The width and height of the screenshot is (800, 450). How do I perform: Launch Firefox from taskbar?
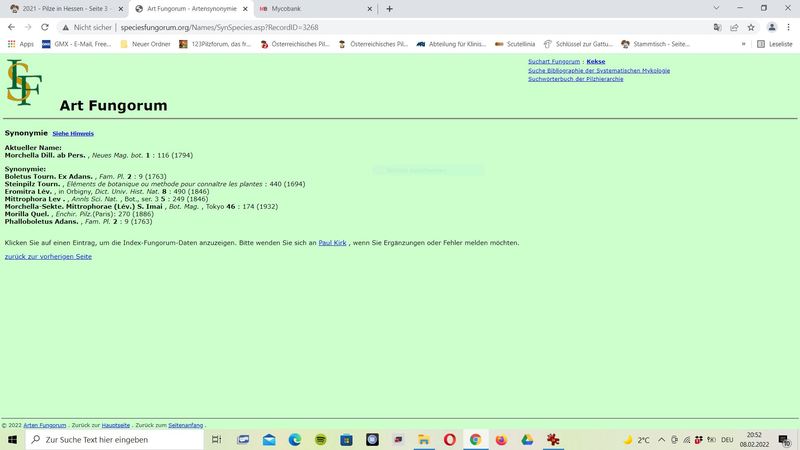click(x=501, y=440)
